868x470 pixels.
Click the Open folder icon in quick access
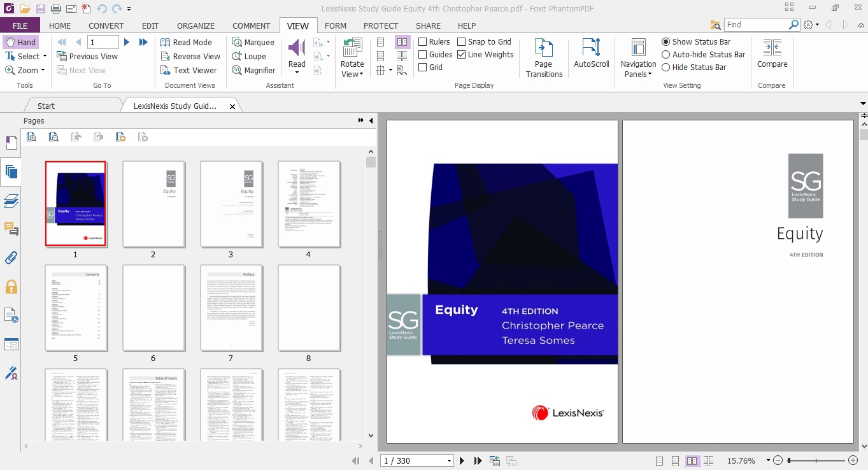pyautogui.click(x=25, y=9)
